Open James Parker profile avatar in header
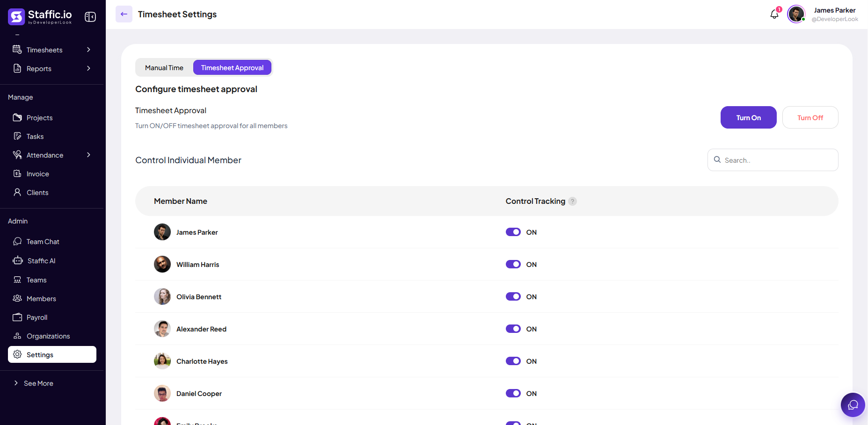Image resolution: width=868 pixels, height=425 pixels. pyautogui.click(x=796, y=14)
